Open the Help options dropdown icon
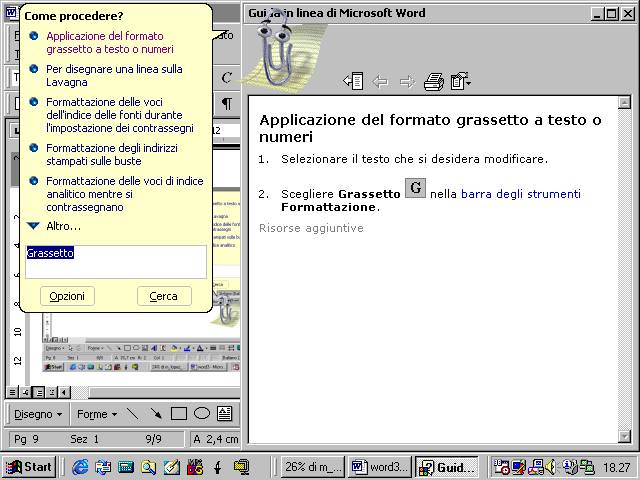 (x=461, y=81)
